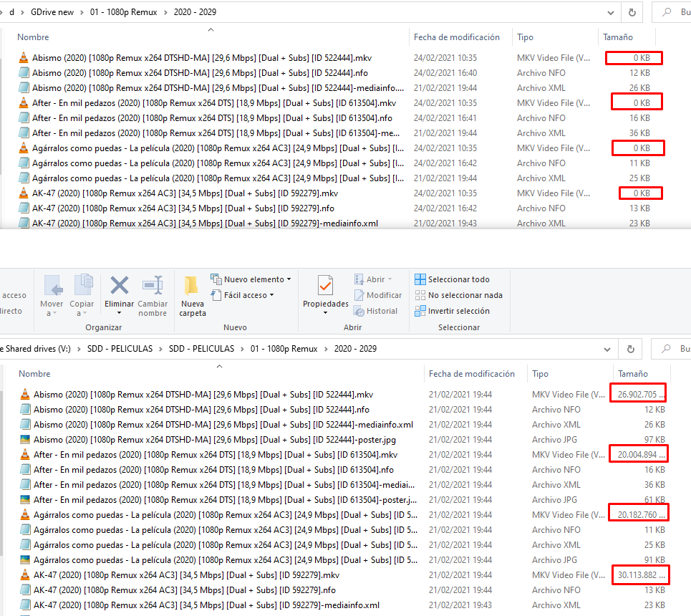The height and width of the screenshot is (616, 691).
Task: Click 01 - 1080p Remux in upper breadcrumb
Action: pyautogui.click(x=123, y=12)
